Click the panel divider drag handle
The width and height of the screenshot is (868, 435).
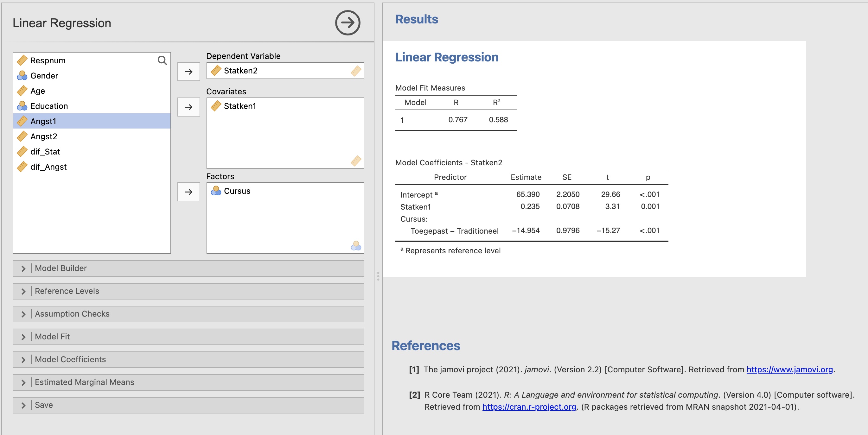tap(378, 276)
